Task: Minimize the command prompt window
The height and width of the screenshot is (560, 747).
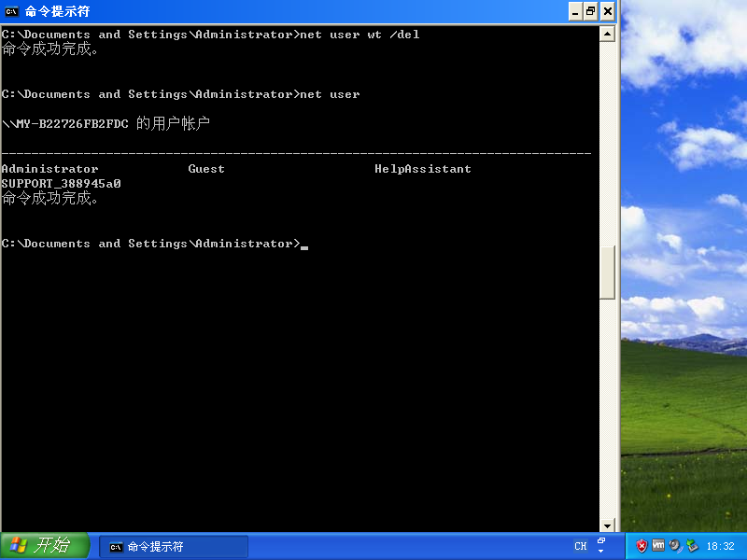Action: point(575,11)
